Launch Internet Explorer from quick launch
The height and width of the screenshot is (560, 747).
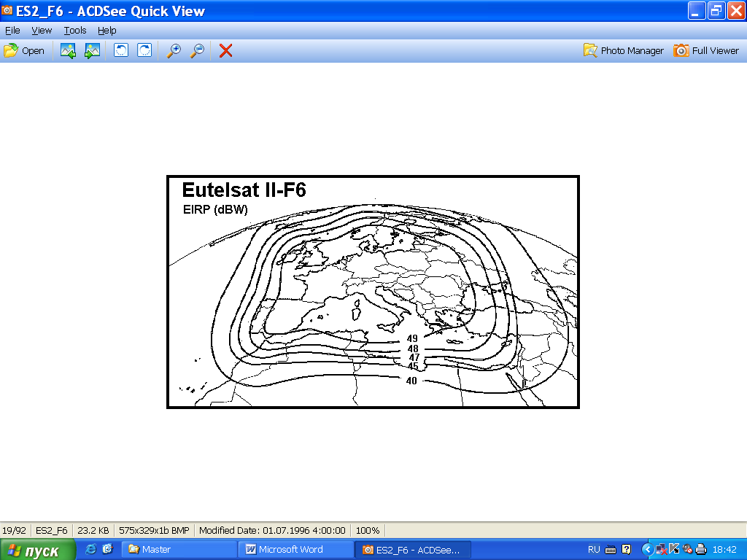click(90, 549)
